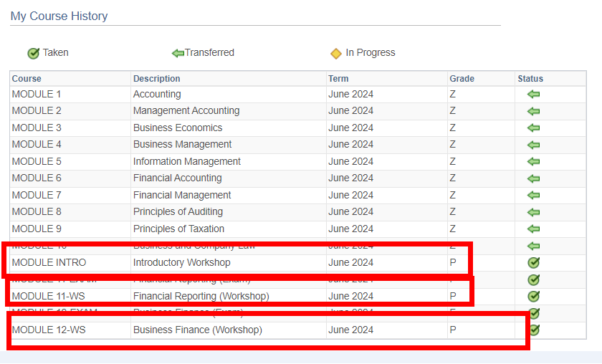Viewport: 602px width, 364px height.
Task: Click MODULE 12-WS taken checkmark status icon
Action: coord(534,330)
